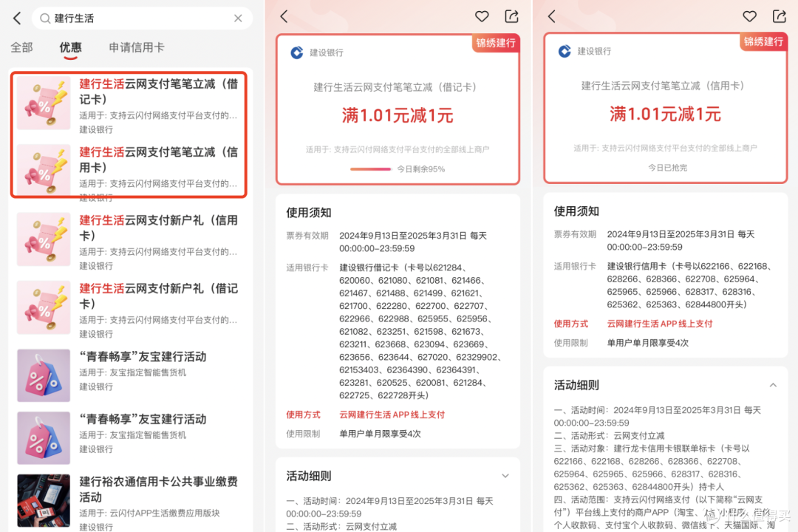Screen dimensions: 798x532
Task: Go back from the 借记卡 coupon detail
Action: tap(284, 17)
